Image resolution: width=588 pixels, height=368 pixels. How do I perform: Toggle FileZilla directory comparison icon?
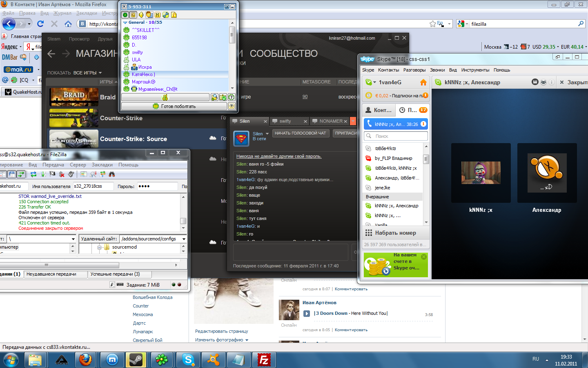(x=93, y=174)
